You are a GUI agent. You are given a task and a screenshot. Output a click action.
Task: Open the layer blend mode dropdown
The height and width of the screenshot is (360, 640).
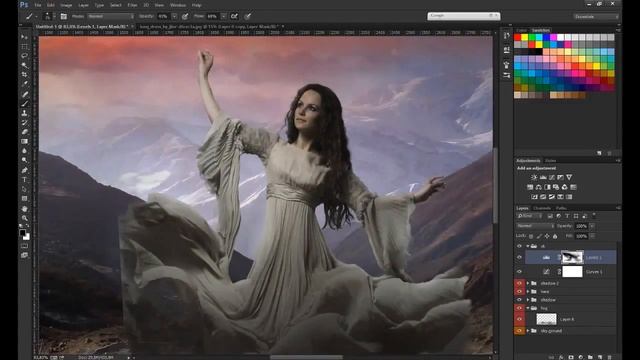coord(535,226)
